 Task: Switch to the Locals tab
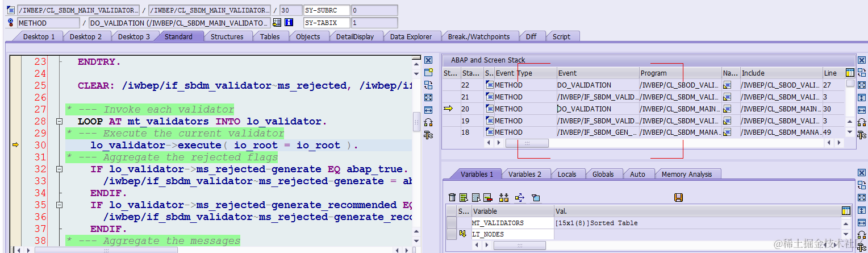point(567,174)
